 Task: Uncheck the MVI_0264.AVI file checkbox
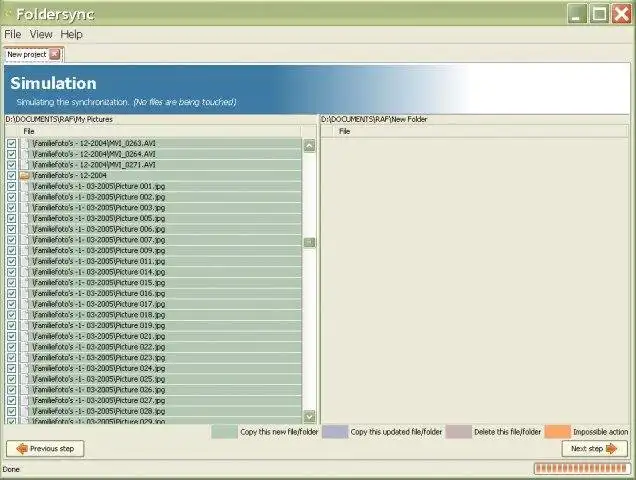(11, 154)
